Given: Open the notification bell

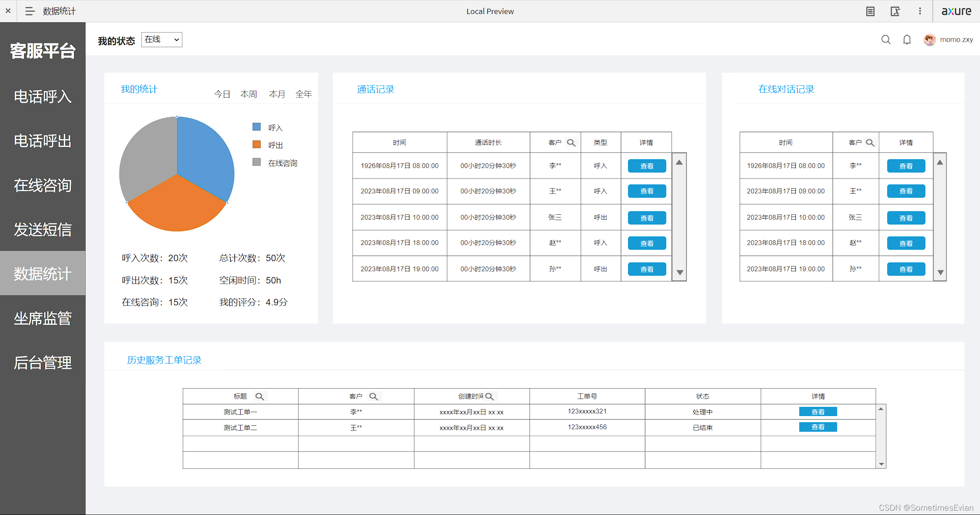Looking at the screenshot, I should pos(907,40).
